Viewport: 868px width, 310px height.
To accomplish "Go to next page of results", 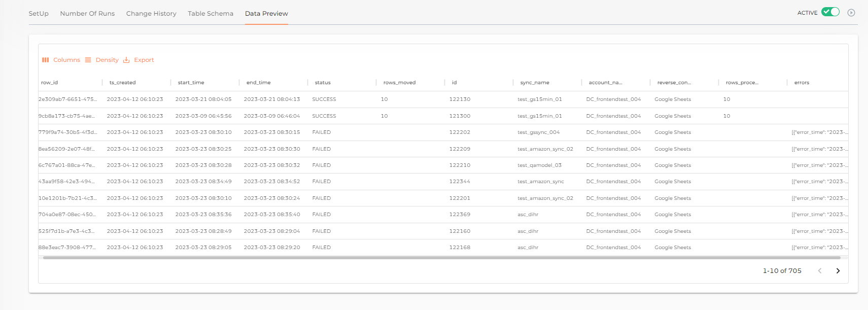I will tap(838, 271).
